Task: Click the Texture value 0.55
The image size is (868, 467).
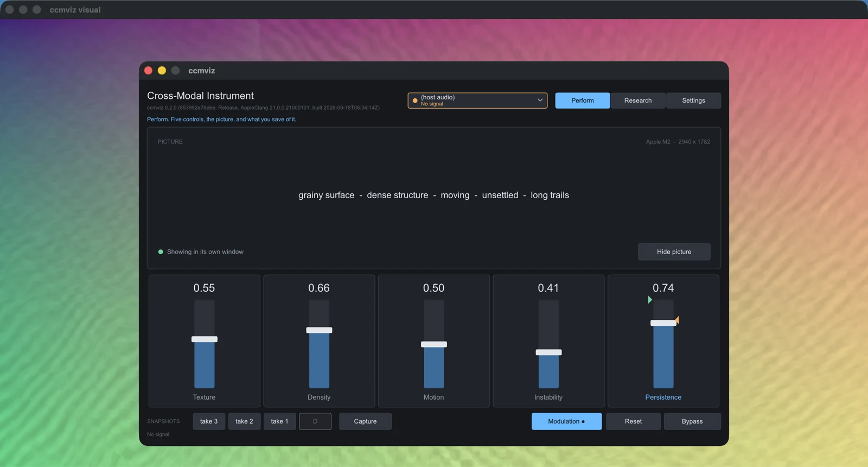Action: (205, 288)
